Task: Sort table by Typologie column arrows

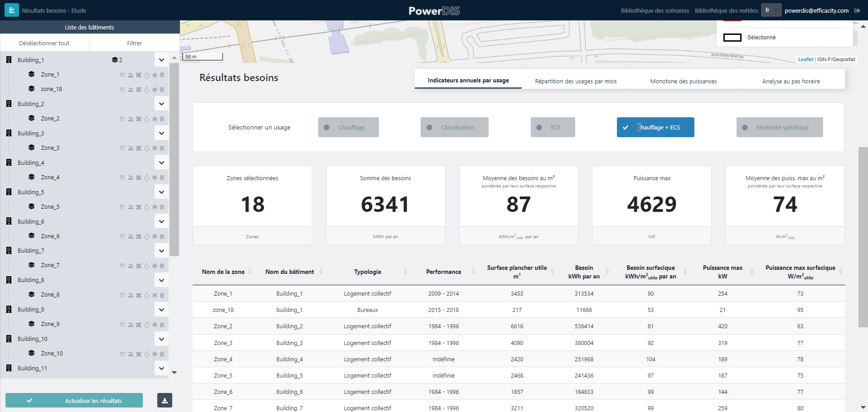Action: (x=405, y=272)
